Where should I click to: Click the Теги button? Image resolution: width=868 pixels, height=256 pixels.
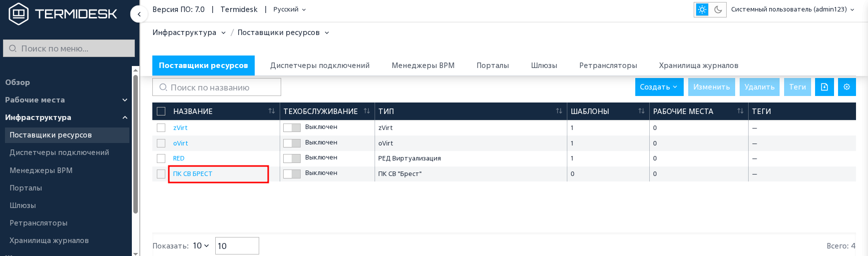click(x=798, y=87)
